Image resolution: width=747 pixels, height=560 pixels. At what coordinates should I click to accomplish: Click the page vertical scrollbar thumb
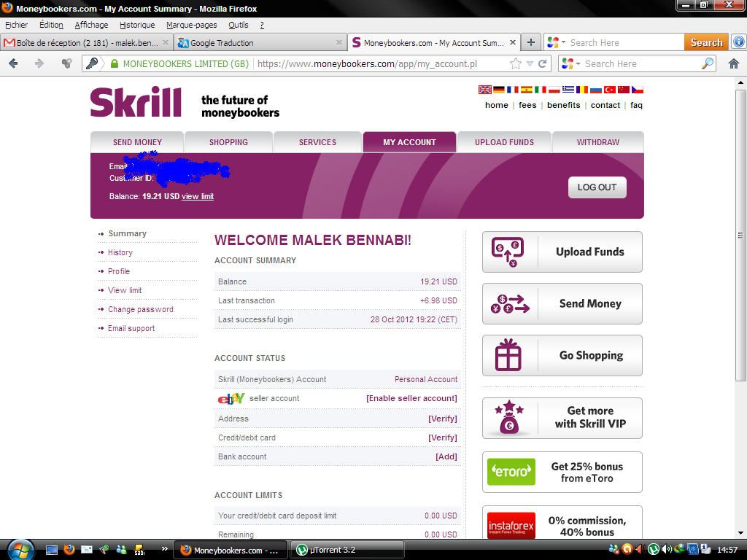pyautogui.click(x=740, y=235)
